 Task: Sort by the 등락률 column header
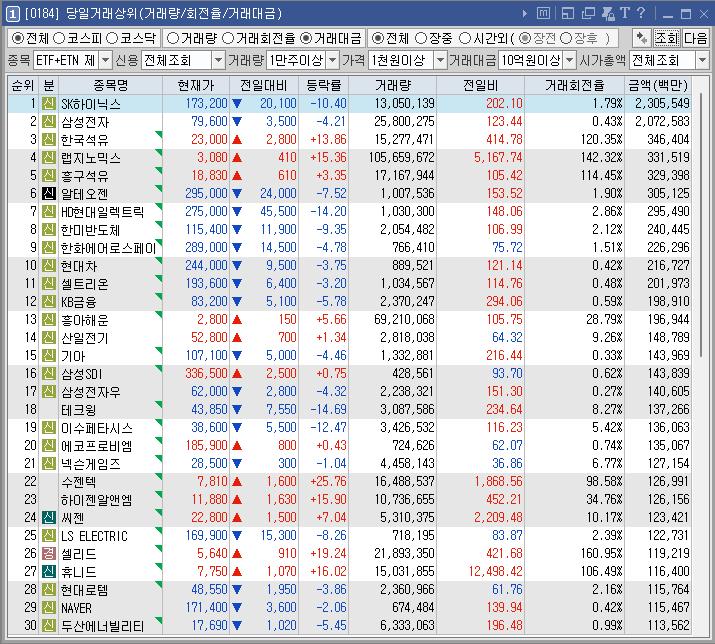tap(323, 85)
